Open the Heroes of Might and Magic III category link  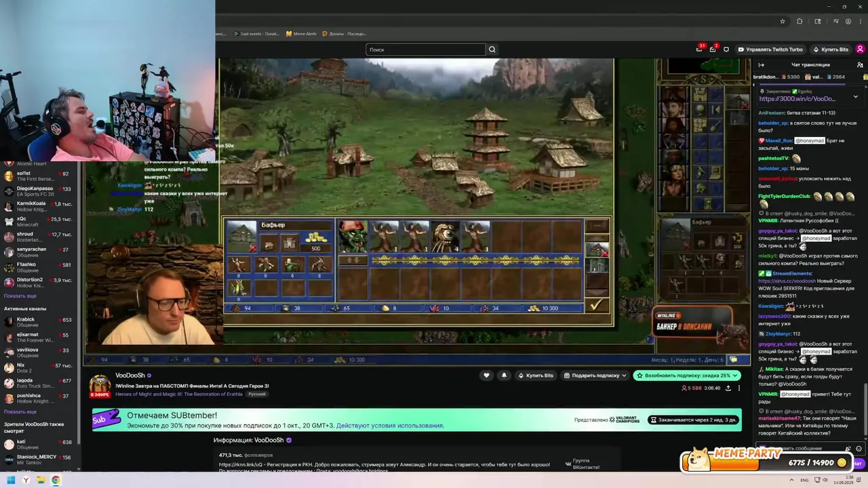click(180, 394)
